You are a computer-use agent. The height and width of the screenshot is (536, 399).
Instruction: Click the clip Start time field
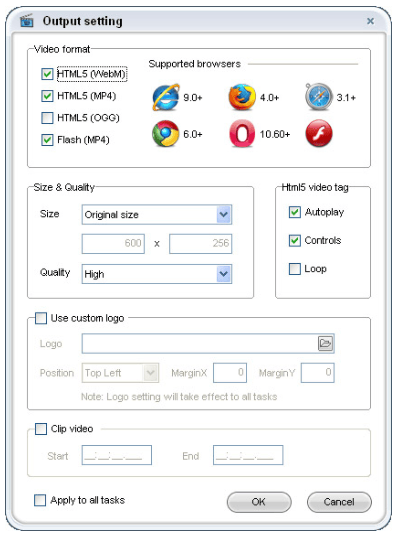pos(117,455)
